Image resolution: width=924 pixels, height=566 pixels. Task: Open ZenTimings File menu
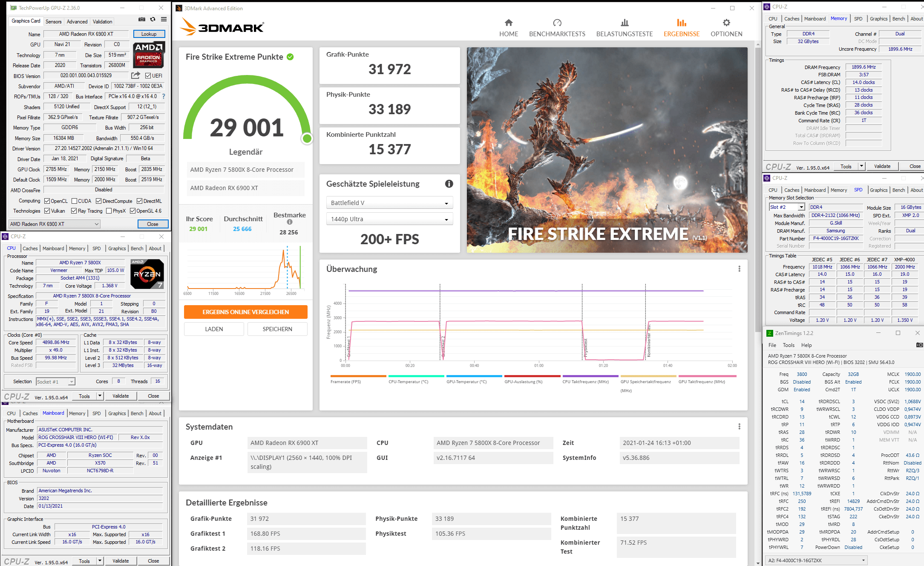click(772, 345)
